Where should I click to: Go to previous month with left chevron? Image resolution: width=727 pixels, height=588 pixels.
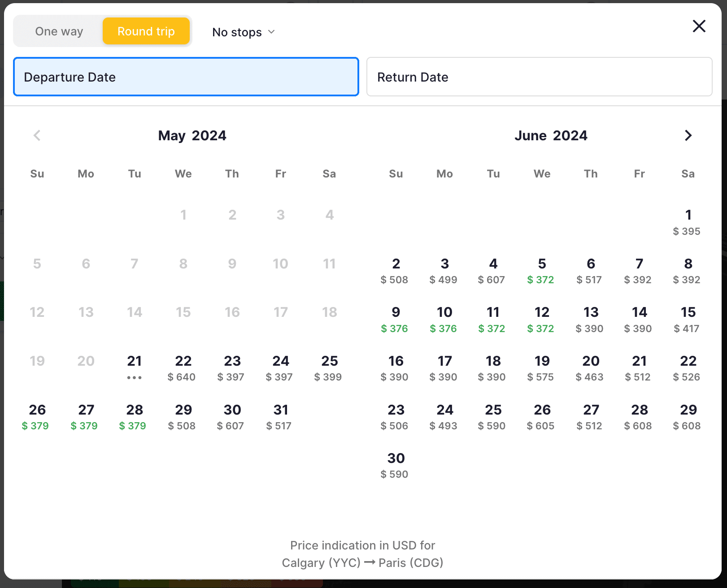pos(37,135)
